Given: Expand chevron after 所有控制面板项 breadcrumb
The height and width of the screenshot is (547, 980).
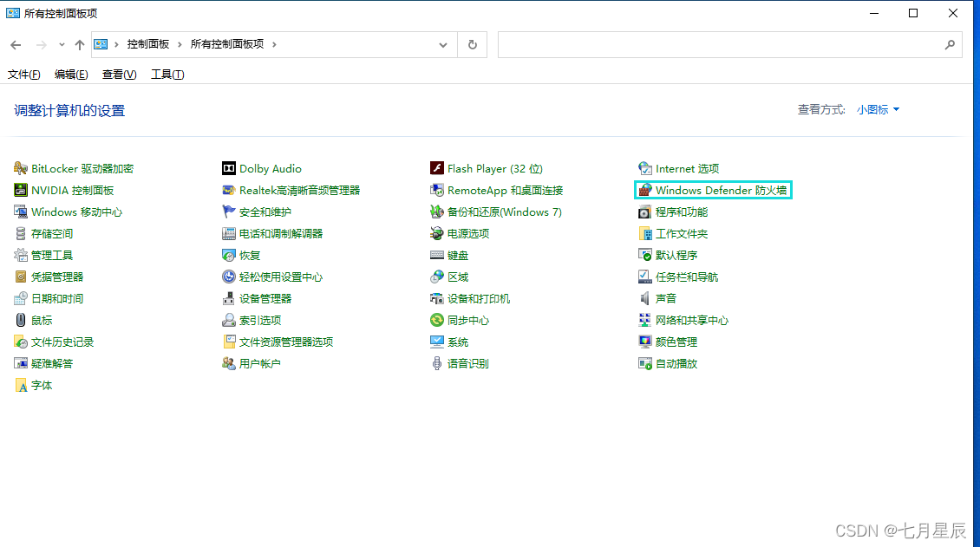Looking at the screenshot, I should (x=274, y=44).
